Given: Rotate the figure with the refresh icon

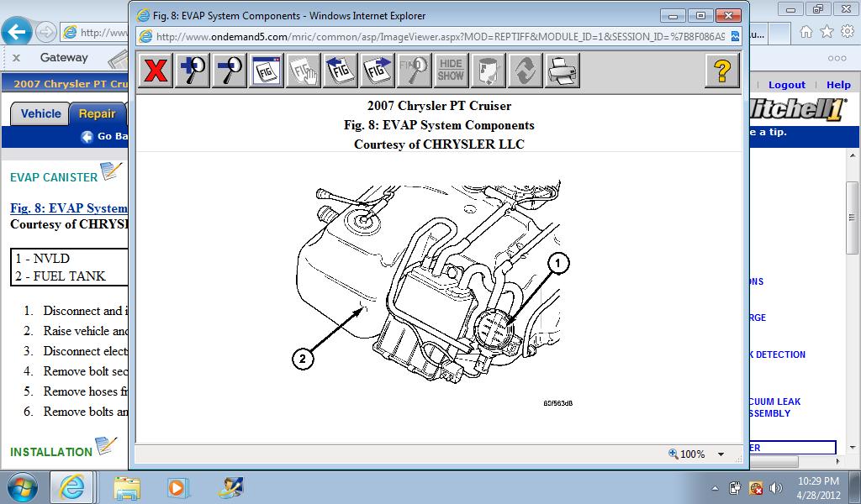Looking at the screenshot, I should (525, 71).
